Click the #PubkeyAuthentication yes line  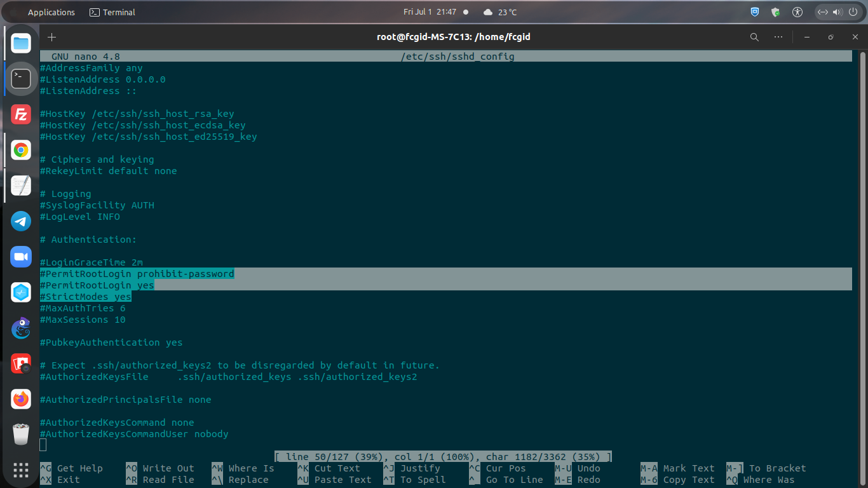click(x=111, y=342)
